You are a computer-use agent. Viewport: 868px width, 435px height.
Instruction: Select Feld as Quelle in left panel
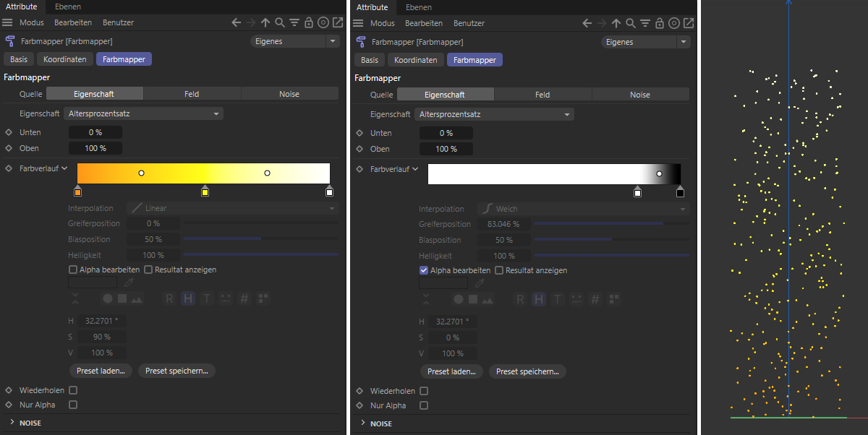click(192, 94)
